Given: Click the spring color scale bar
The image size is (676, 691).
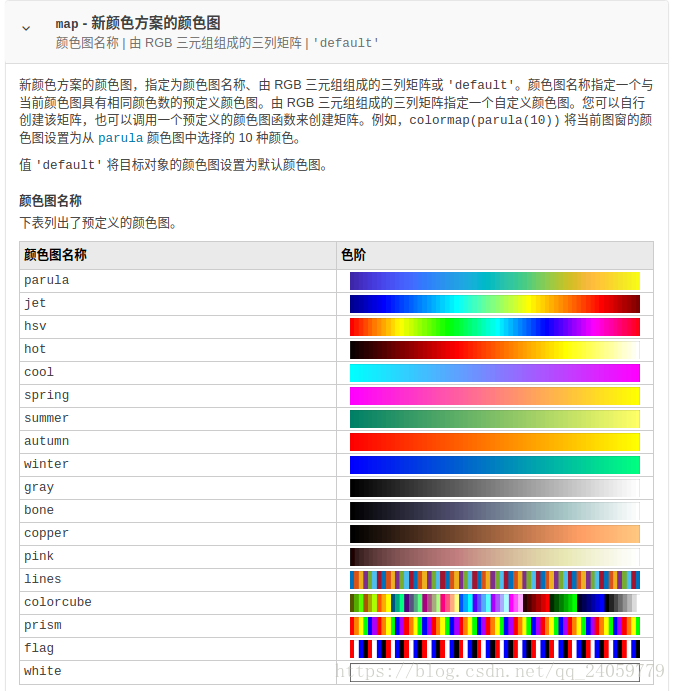Looking at the screenshot, I should (x=494, y=396).
